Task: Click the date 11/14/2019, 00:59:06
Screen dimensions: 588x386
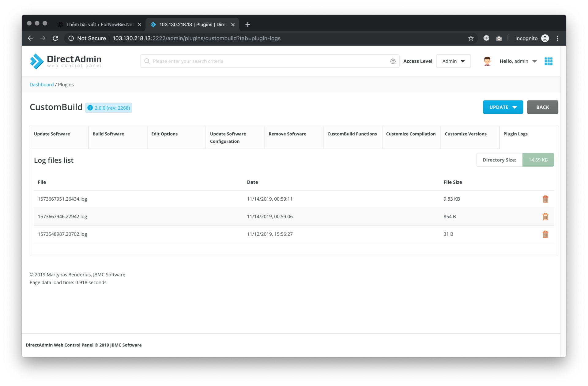Action: [x=269, y=217]
